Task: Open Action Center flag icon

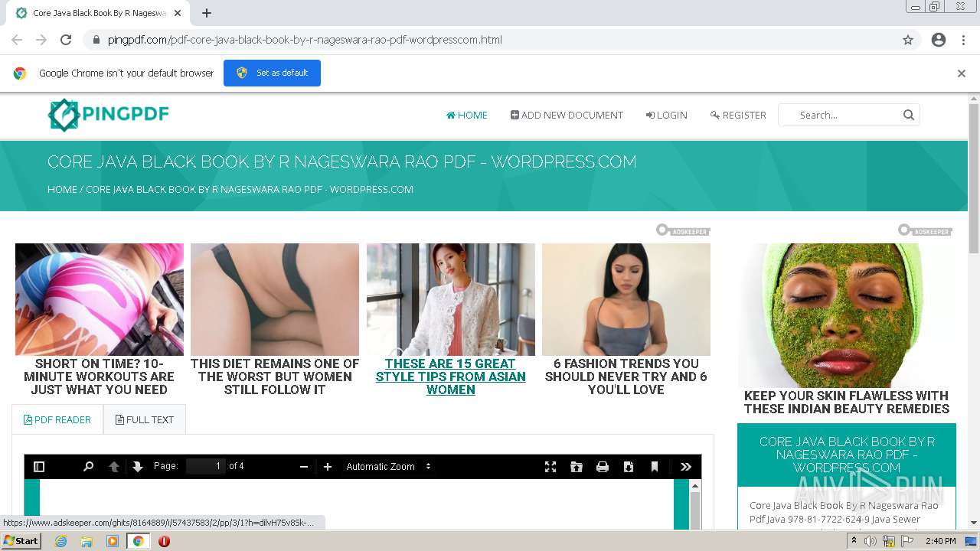Action: (x=907, y=541)
